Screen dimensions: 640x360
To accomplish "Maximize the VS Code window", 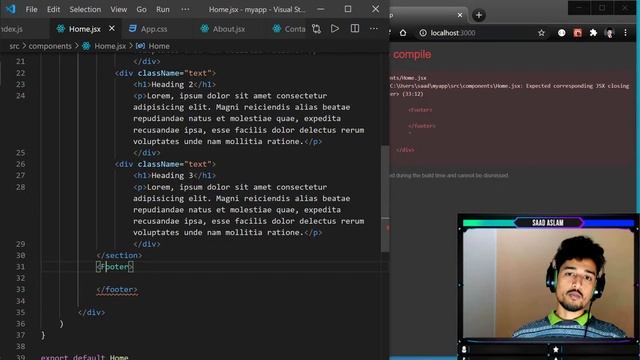I will [348, 9].
